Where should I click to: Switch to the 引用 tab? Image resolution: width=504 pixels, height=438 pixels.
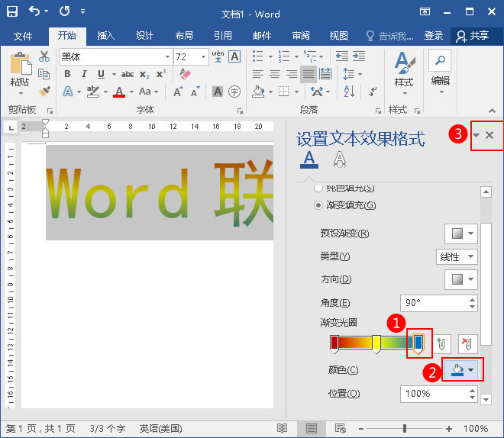223,36
